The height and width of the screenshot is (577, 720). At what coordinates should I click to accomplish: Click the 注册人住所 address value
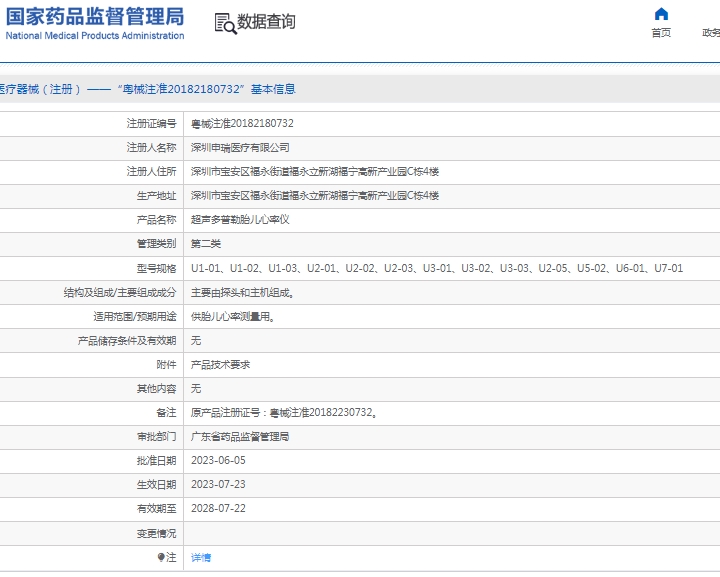tap(315, 172)
